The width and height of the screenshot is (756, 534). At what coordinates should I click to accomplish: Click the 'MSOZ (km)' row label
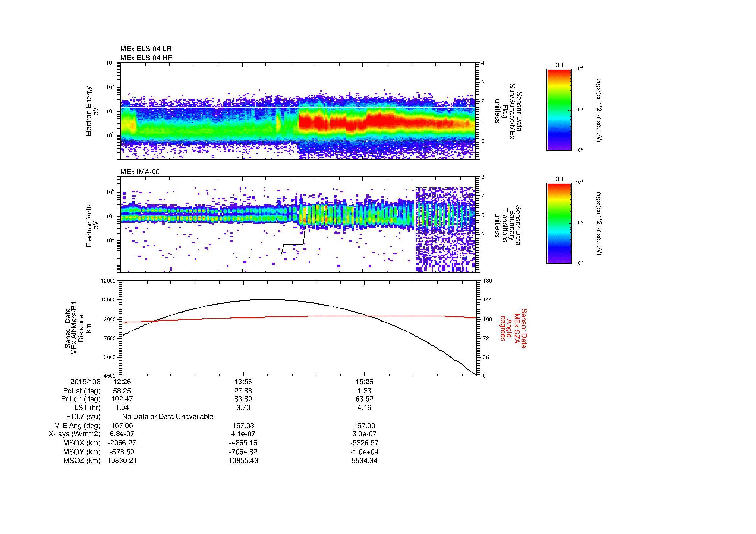[x=82, y=461]
